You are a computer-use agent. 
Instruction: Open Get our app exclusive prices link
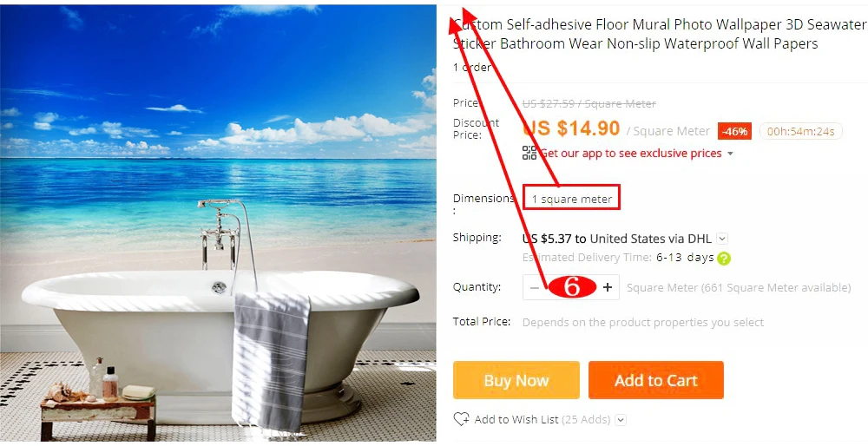630,154
